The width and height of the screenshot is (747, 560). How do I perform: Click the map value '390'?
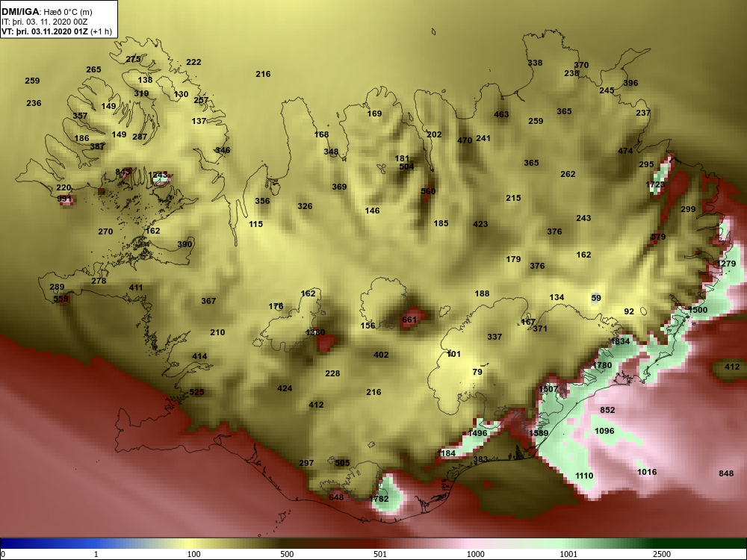pyautogui.click(x=185, y=244)
